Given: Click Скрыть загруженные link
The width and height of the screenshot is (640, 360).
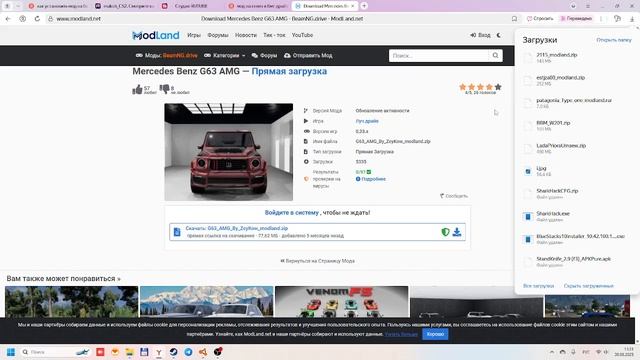Looking at the screenshot, I should click(589, 286).
